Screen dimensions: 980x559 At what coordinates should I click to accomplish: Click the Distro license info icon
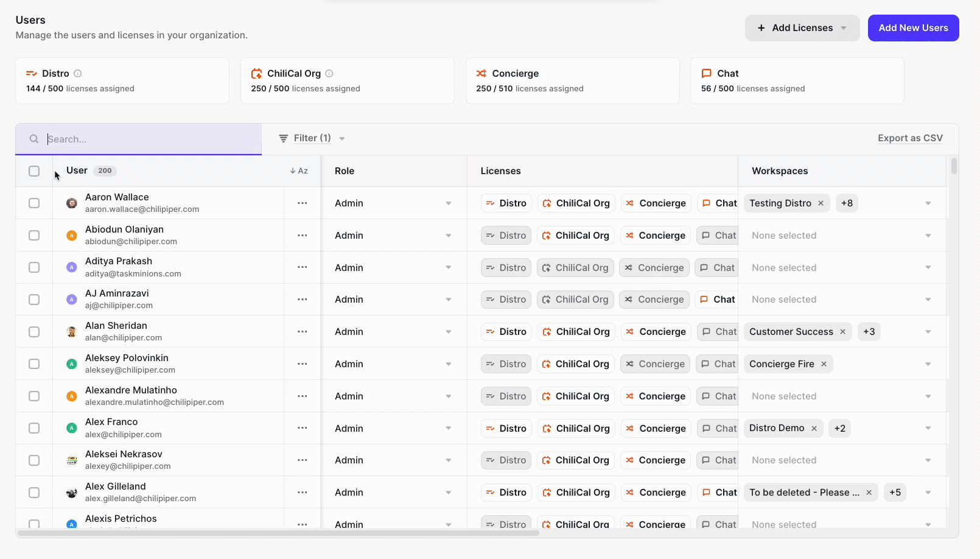[78, 74]
